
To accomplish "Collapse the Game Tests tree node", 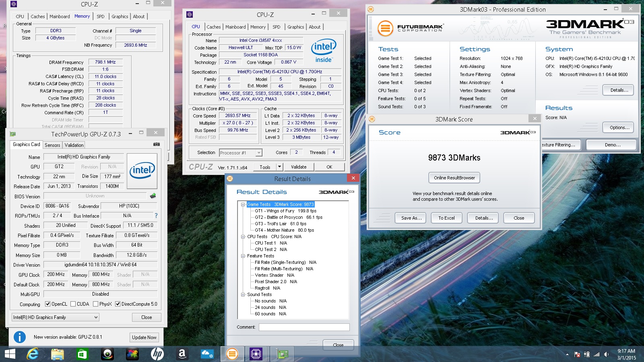I will 243,204.
